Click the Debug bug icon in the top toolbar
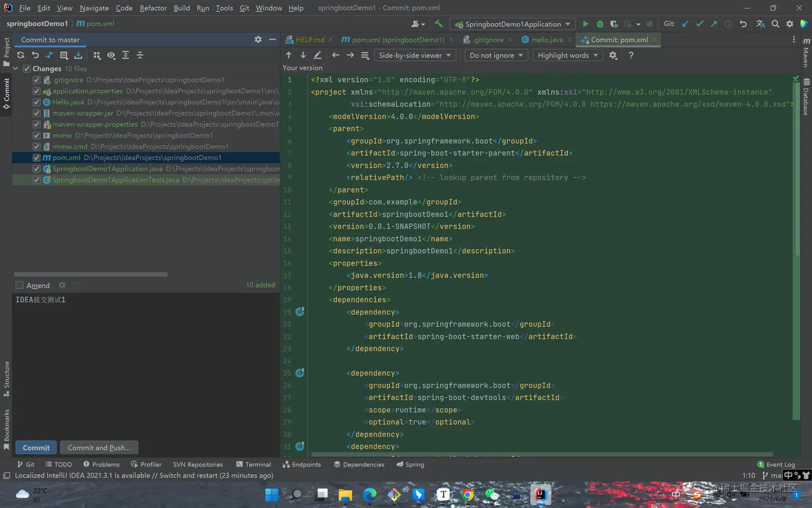812x508 pixels. pyautogui.click(x=600, y=24)
